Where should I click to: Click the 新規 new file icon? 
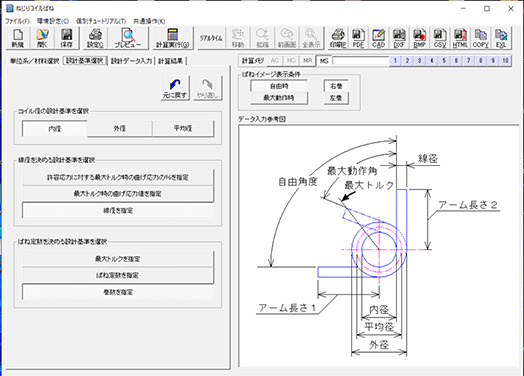click(x=17, y=38)
